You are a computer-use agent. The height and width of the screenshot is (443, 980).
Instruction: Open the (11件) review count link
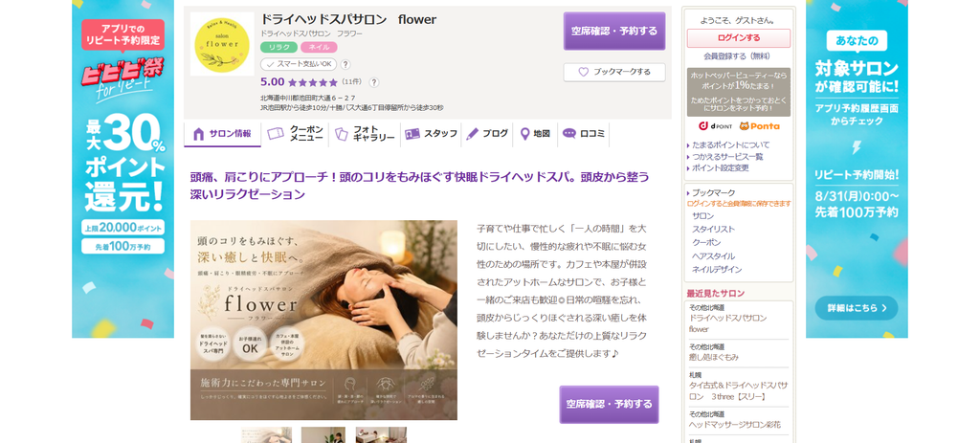(352, 82)
